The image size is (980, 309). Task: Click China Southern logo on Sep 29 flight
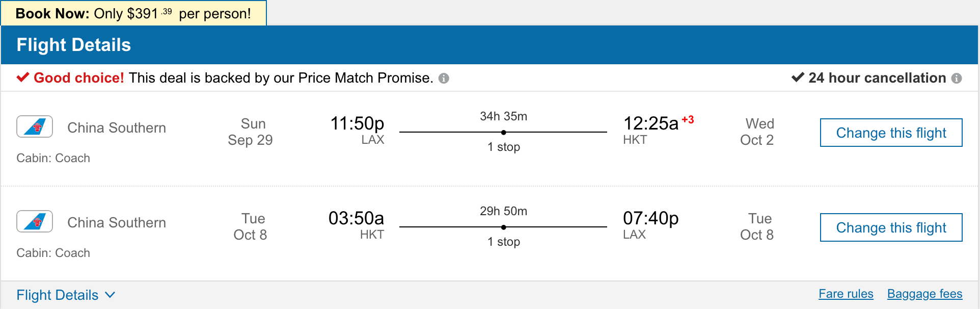35,126
